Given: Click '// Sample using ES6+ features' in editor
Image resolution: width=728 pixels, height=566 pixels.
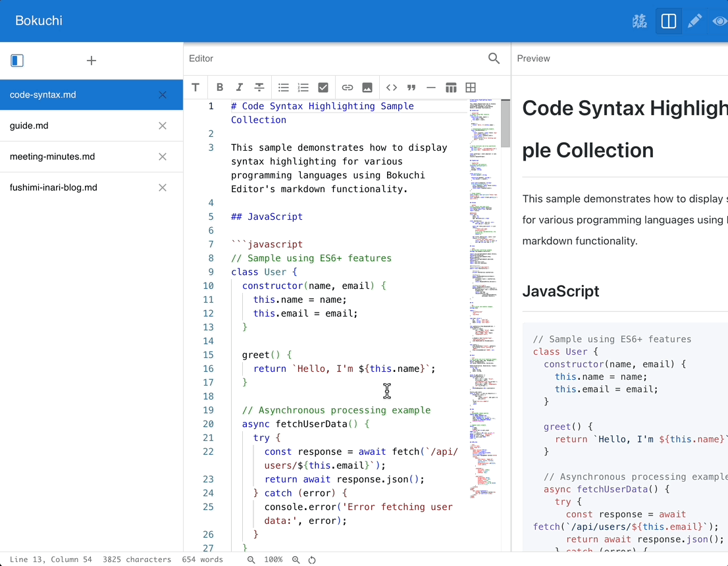Looking at the screenshot, I should click(x=311, y=258).
